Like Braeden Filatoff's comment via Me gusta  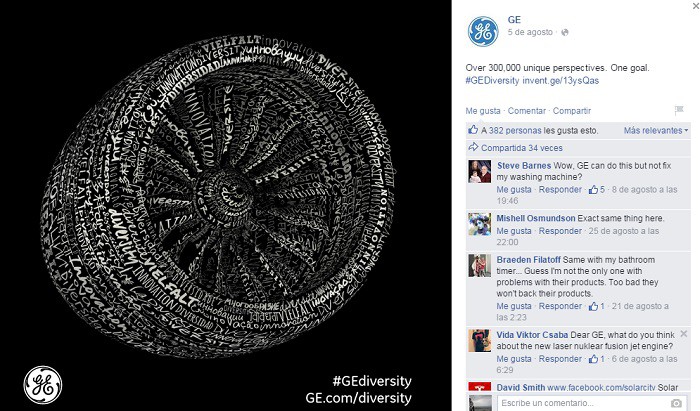click(514, 306)
